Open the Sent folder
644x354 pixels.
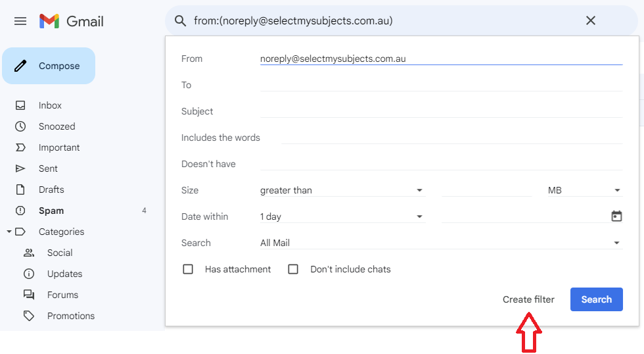click(48, 168)
